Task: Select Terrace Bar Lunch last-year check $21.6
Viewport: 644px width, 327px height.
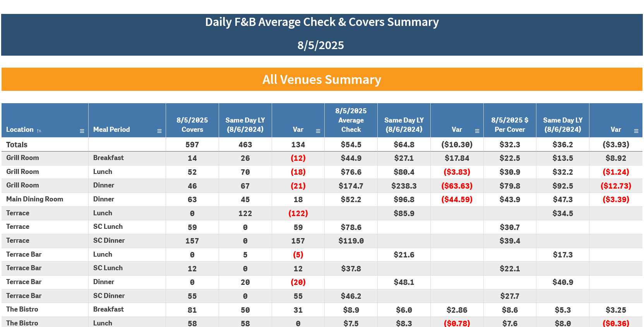Action: tap(404, 255)
